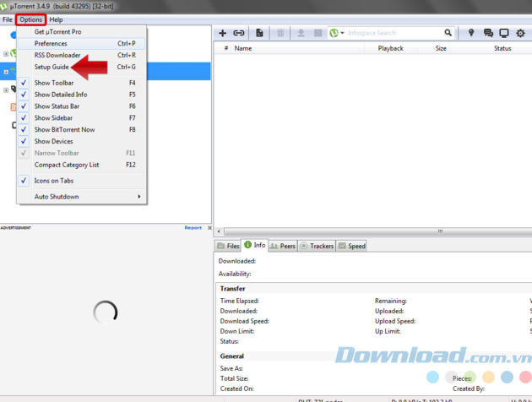This screenshot has height=402, width=532.
Task: Toggle Show Status Bar menu option
Action: pyautogui.click(x=81, y=106)
